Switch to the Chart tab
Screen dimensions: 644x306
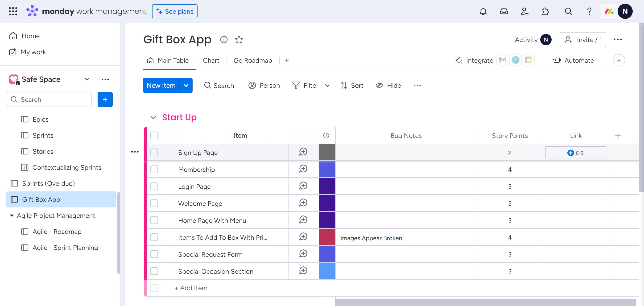click(x=211, y=61)
